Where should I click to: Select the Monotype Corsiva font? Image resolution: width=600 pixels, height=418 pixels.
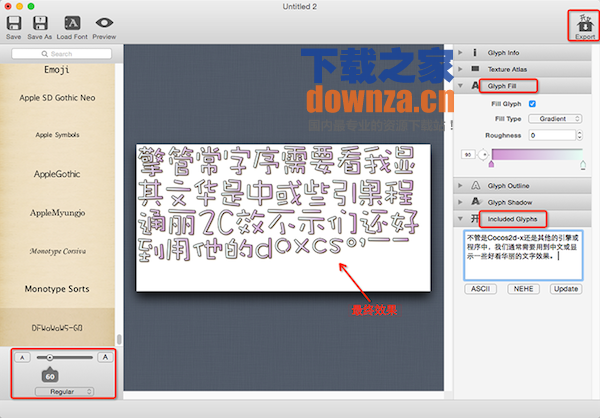pyautogui.click(x=57, y=251)
